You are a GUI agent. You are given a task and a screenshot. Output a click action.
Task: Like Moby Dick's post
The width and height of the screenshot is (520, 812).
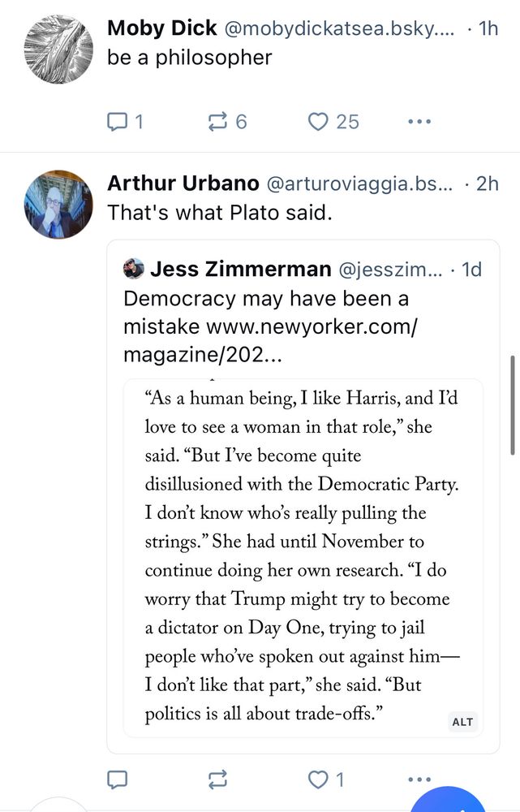[318, 122]
